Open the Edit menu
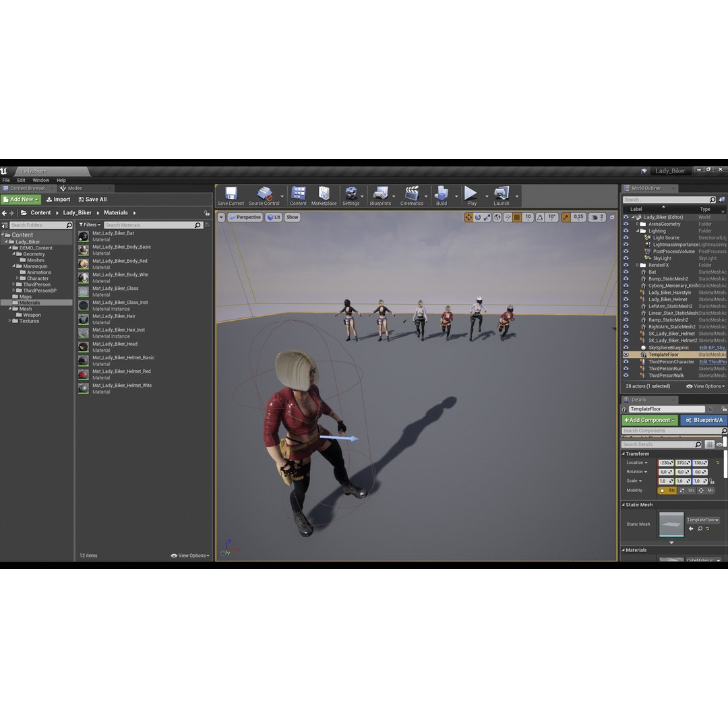Screen dimensions: 728x728 click(22, 180)
